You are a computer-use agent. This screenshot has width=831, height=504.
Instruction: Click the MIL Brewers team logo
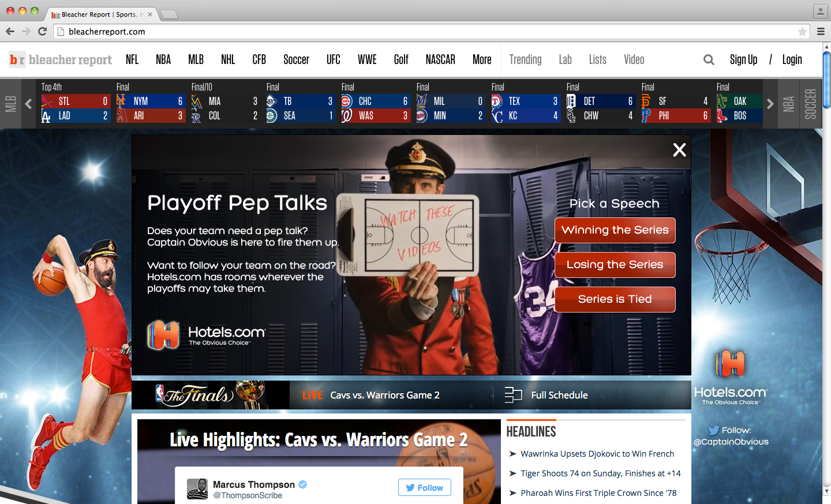(x=422, y=101)
